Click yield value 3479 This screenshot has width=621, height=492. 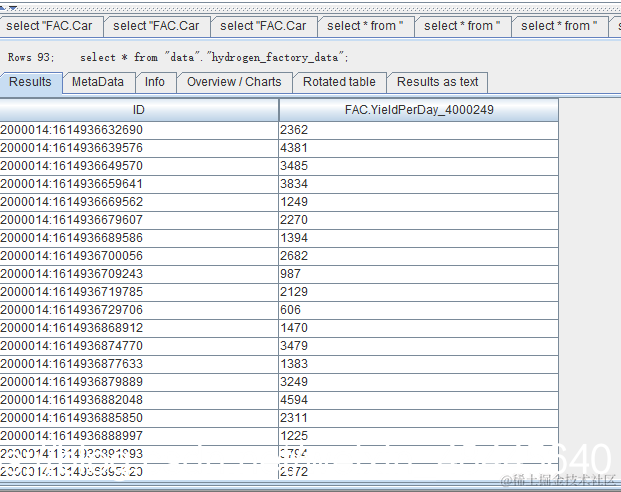coord(419,346)
